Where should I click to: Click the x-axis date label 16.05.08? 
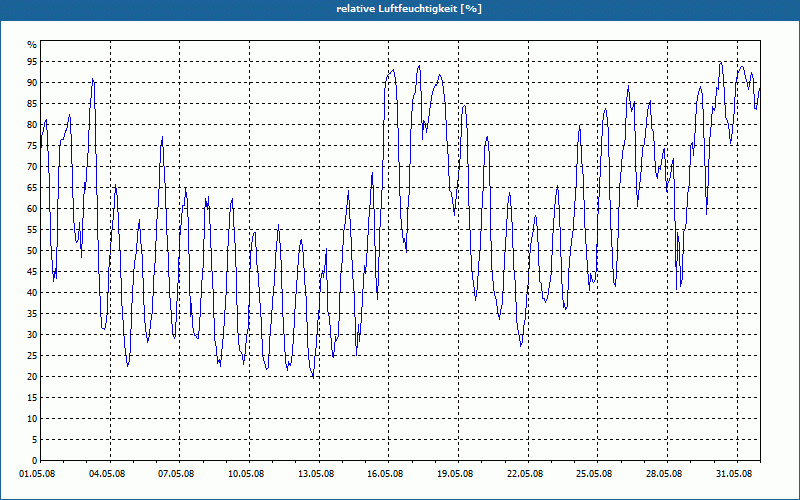coord(386,473)
